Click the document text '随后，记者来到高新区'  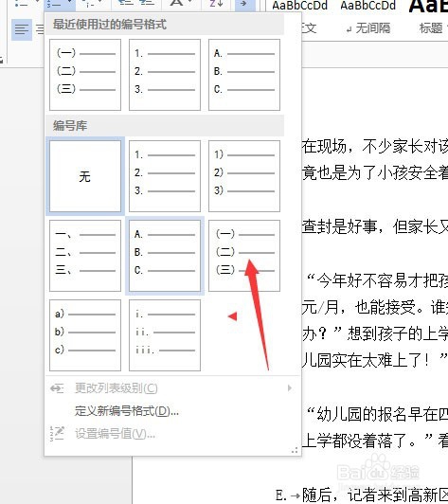pyautogui.click(x=375, y=495)
